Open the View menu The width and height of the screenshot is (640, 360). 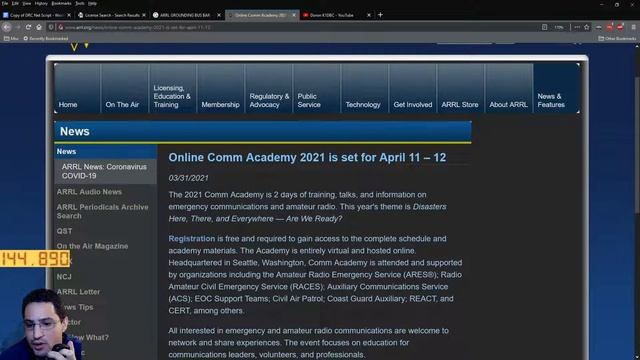pyautogui.click(x=27, y=3)
